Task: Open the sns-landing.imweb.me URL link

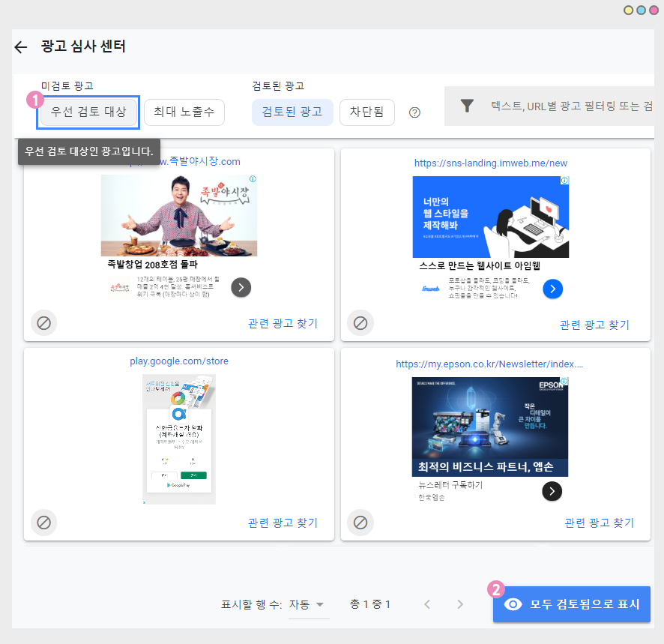Action: coord(491,163)
